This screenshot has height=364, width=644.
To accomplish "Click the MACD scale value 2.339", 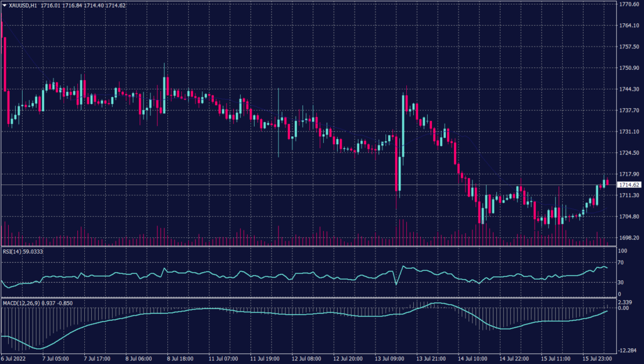I will [x=627, y=302].
